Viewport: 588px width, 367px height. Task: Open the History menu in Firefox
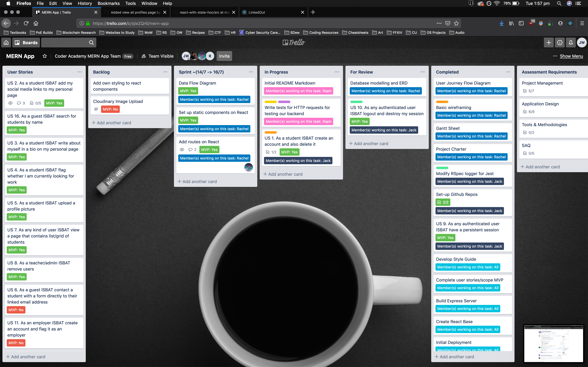pos(84,3)
